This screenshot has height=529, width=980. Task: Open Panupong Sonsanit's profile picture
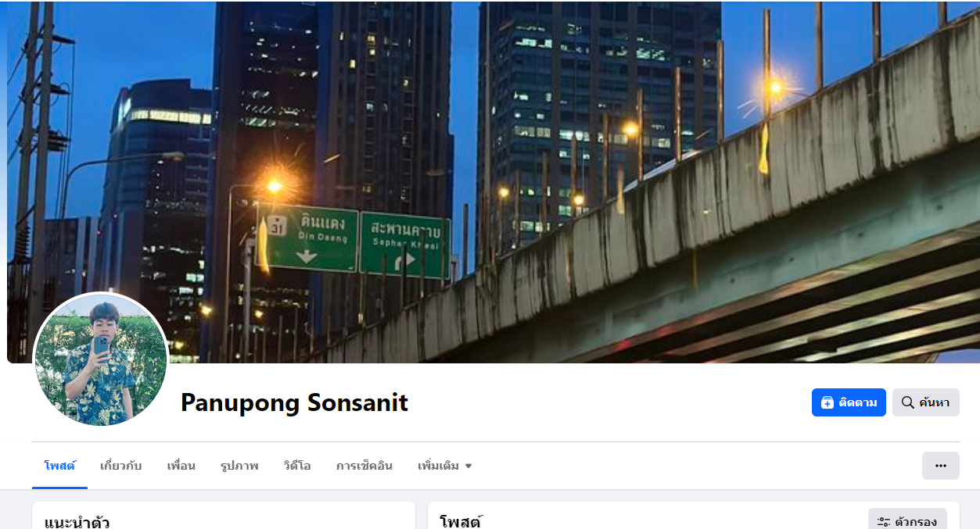pos(101,359)
